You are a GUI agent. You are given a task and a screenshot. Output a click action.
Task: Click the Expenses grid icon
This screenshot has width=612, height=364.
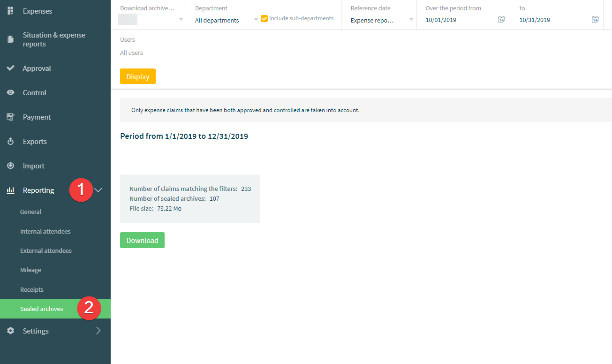(10, 10)
